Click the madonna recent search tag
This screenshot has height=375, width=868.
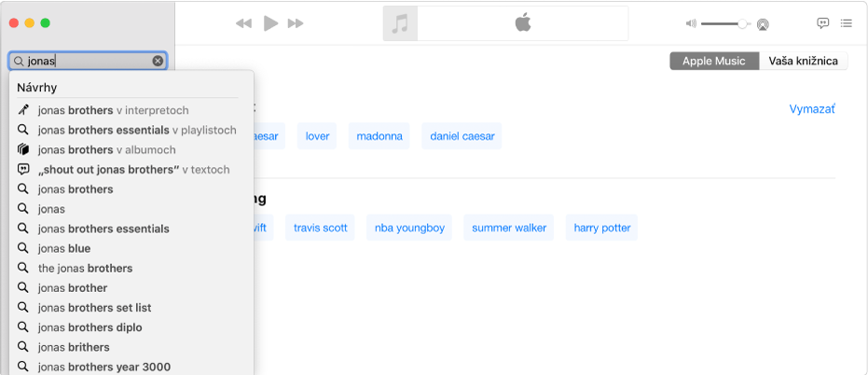point(380,136)
